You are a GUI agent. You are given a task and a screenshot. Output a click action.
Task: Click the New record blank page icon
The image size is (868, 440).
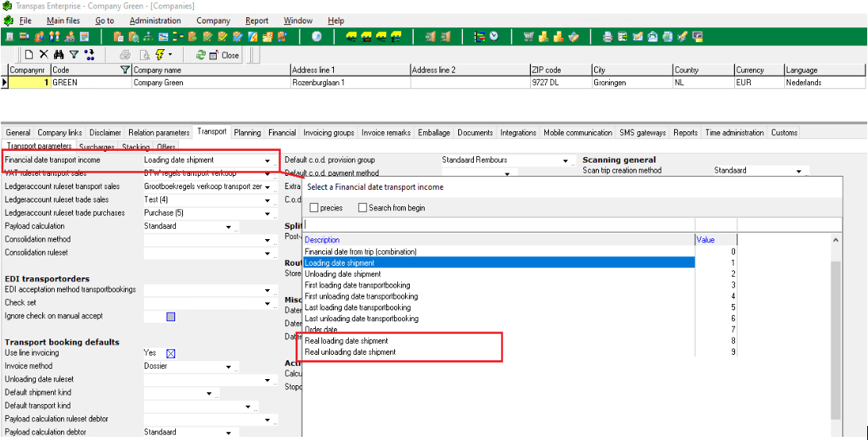coord(29,55)
